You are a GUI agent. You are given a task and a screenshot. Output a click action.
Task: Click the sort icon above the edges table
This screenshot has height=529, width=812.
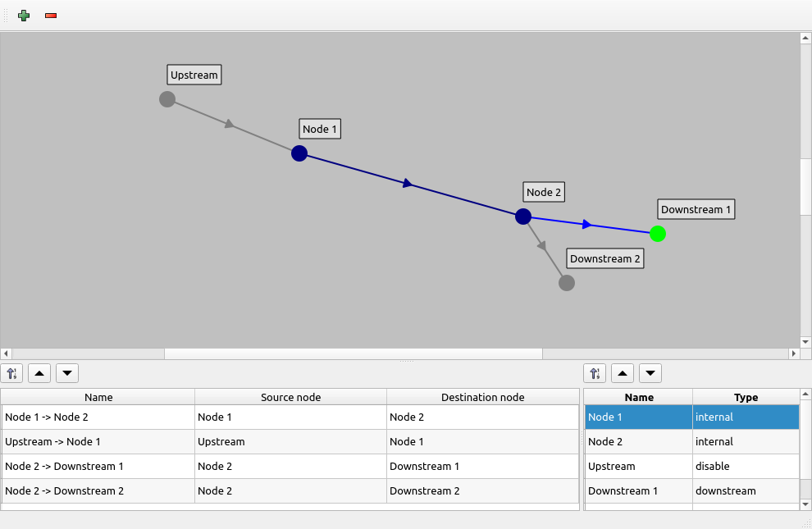point(12,373)
